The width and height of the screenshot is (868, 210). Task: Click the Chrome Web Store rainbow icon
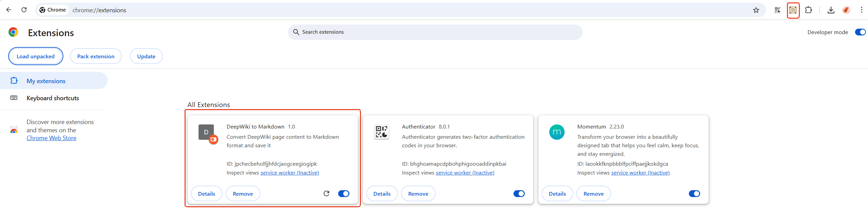click(x=14, y=130)
